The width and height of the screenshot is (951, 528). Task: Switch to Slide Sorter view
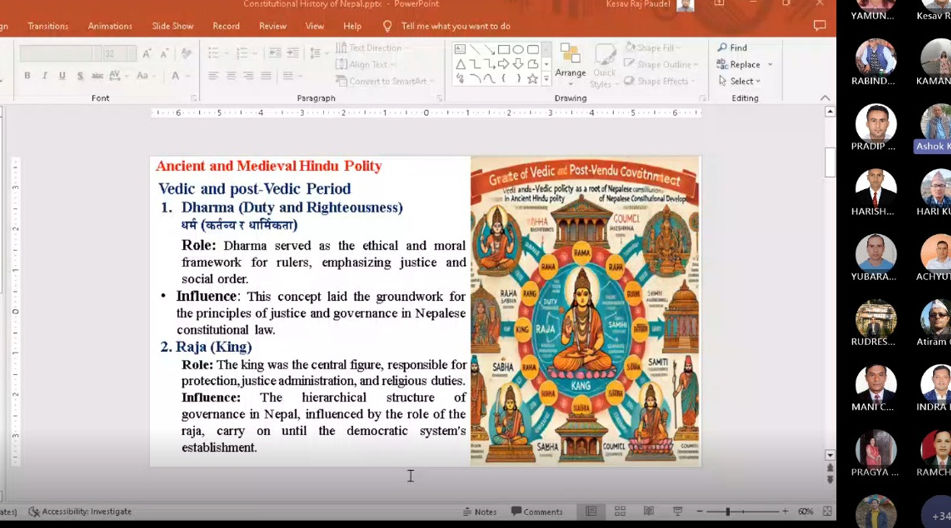coord(620,511)
